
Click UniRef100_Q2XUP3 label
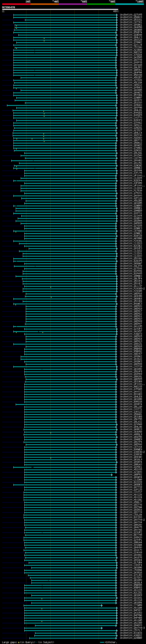[131, 329]
